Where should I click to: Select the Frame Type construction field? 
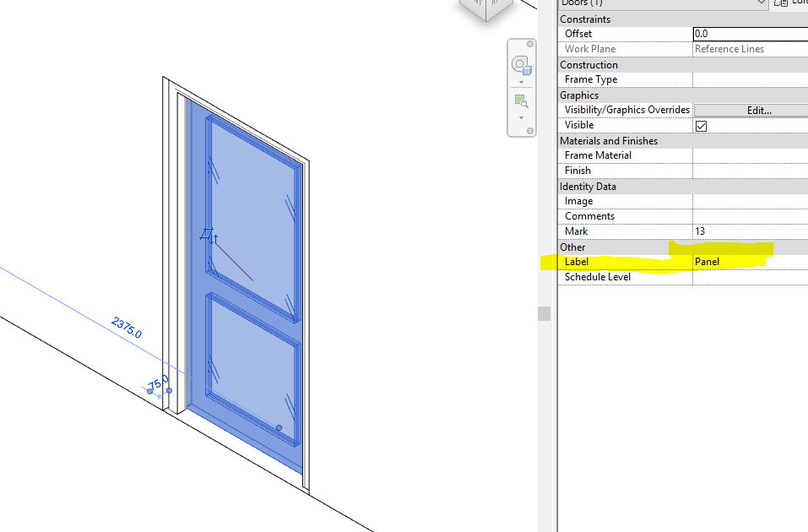point(747,79)
